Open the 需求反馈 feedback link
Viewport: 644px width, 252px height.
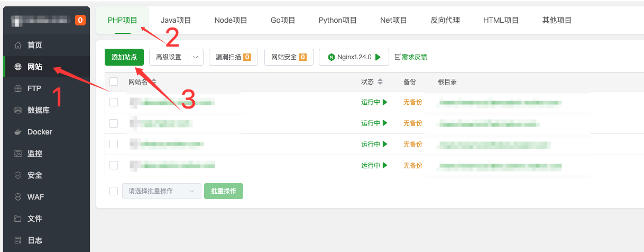pos(411,57)
